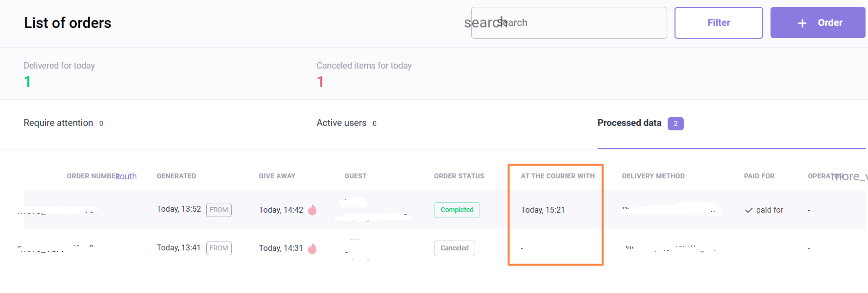Click the flame icon next to Today, 14:42
Viewport: 868px width, 293px height.
click(313, 210)
